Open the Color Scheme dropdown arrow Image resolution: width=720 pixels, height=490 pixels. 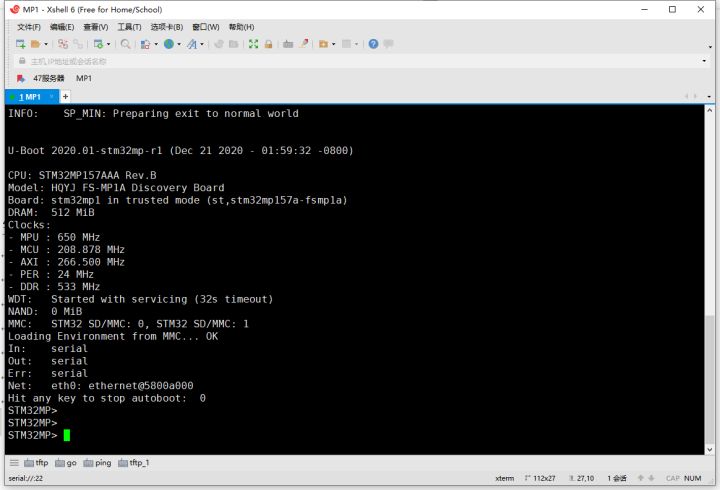click(156, 44)
